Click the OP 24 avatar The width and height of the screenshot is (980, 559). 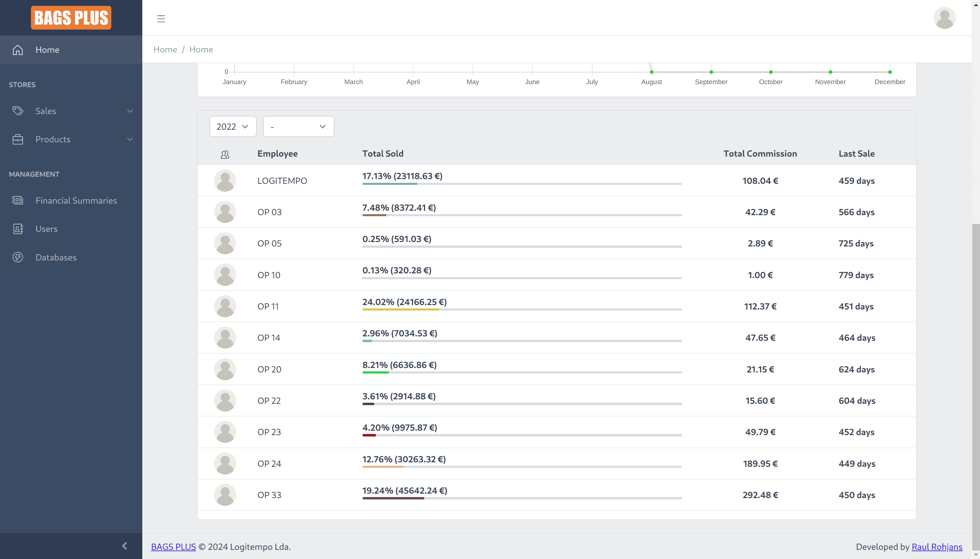pyautogui.click(x=225, y=463)
